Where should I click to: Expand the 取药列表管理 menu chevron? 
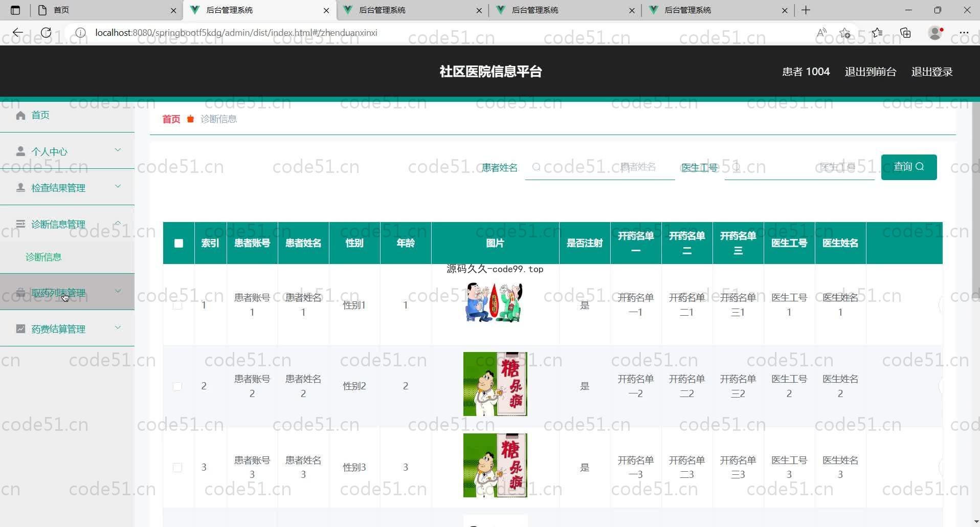coord(118,292)
